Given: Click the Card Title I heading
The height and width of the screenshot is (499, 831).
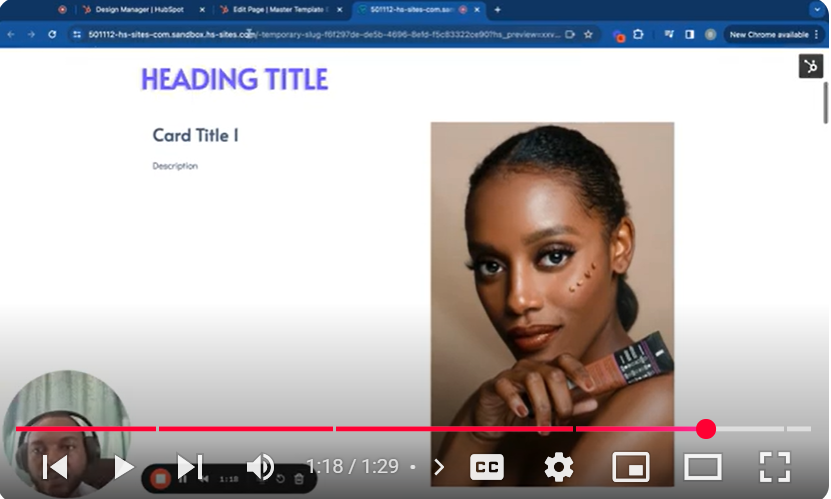Looking at the screenshot, I should [195, 136].
